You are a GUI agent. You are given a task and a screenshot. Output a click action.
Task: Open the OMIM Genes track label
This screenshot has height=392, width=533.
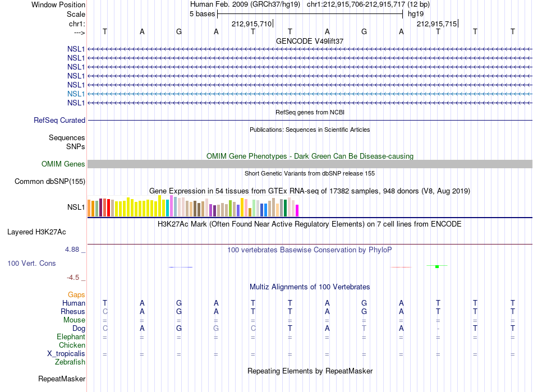pyautogui.click(x=63, y=164)
